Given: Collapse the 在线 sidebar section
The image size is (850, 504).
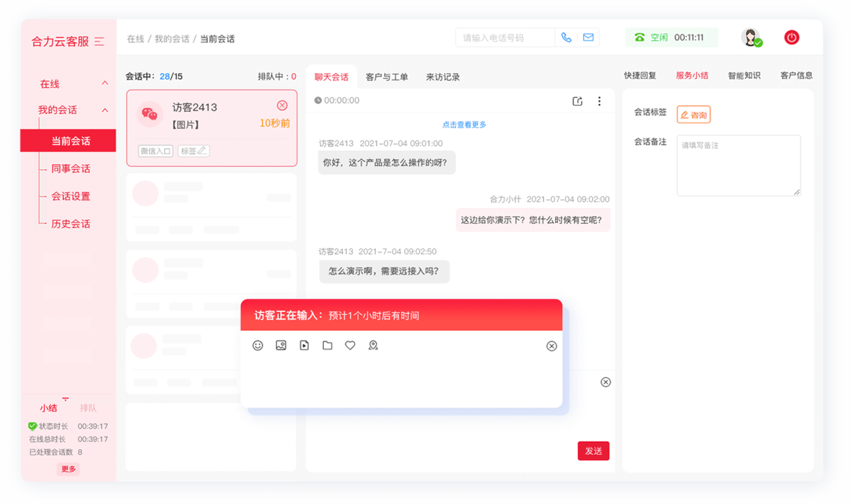Looking at the screenshot, I should 104,83.
